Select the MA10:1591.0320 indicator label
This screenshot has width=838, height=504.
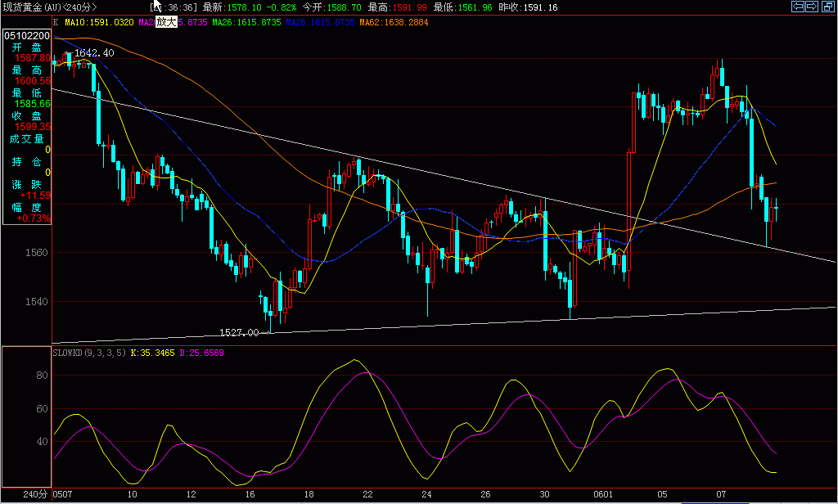(x=99, y=22)
